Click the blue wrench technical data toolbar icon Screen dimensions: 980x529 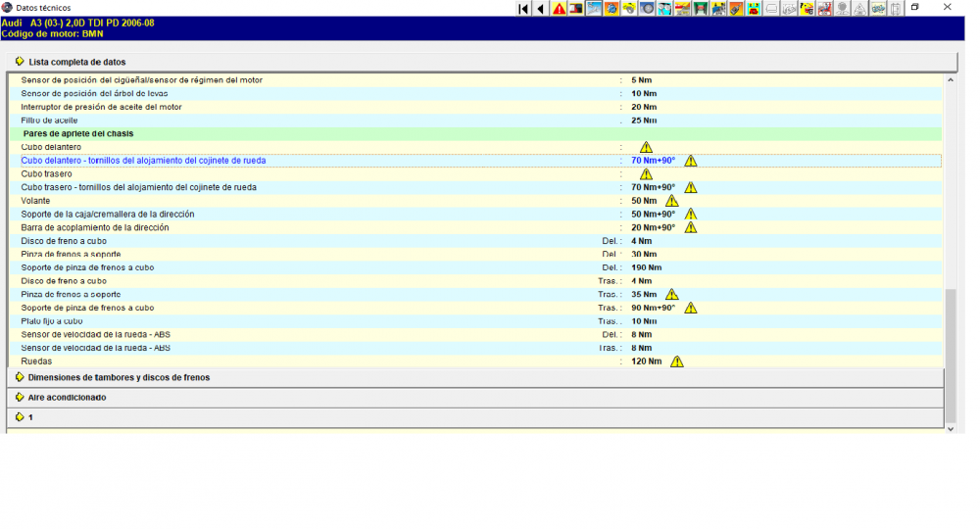click(x=593, y=8)
